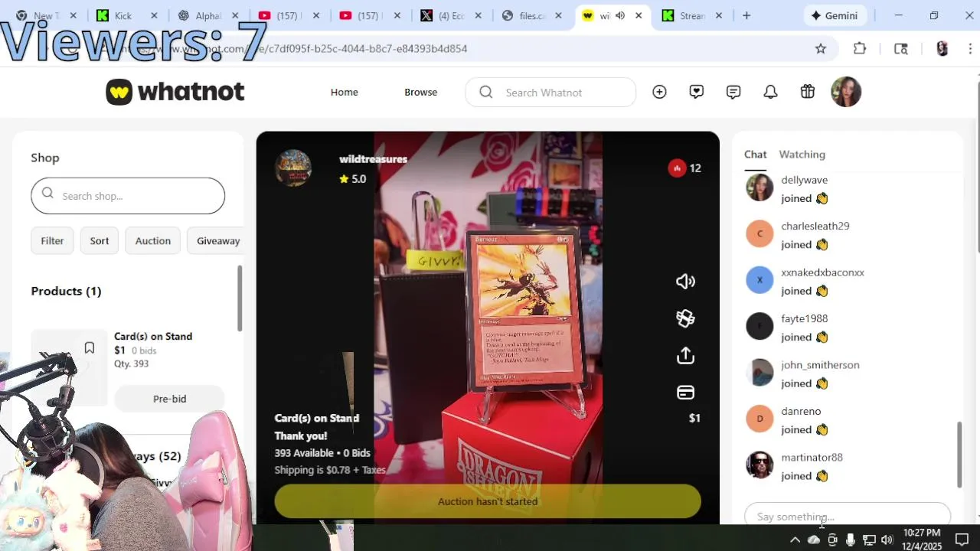Select the Chat tab
Screen dimensions: 980x551
pyautogui.click(x=755, y=155)
